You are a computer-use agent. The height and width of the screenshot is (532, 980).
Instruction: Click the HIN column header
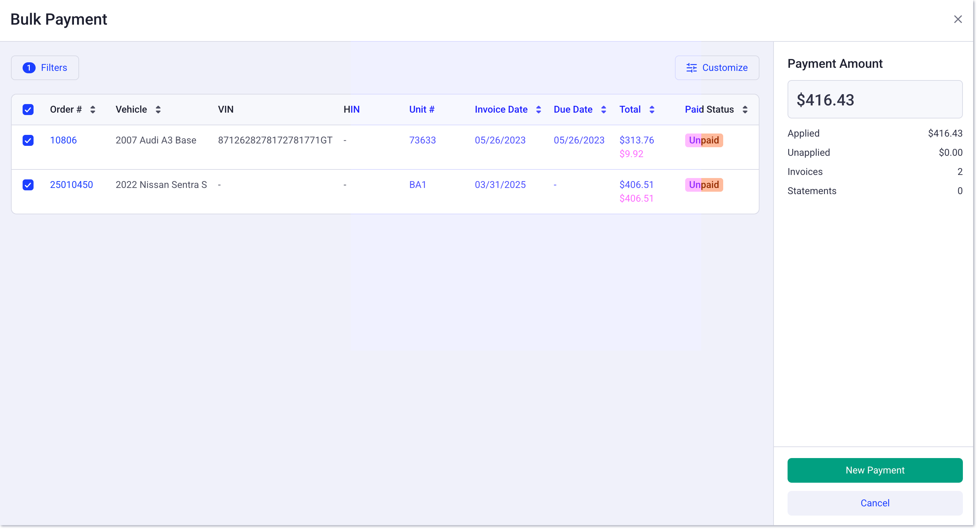click(x=352, y=110)
